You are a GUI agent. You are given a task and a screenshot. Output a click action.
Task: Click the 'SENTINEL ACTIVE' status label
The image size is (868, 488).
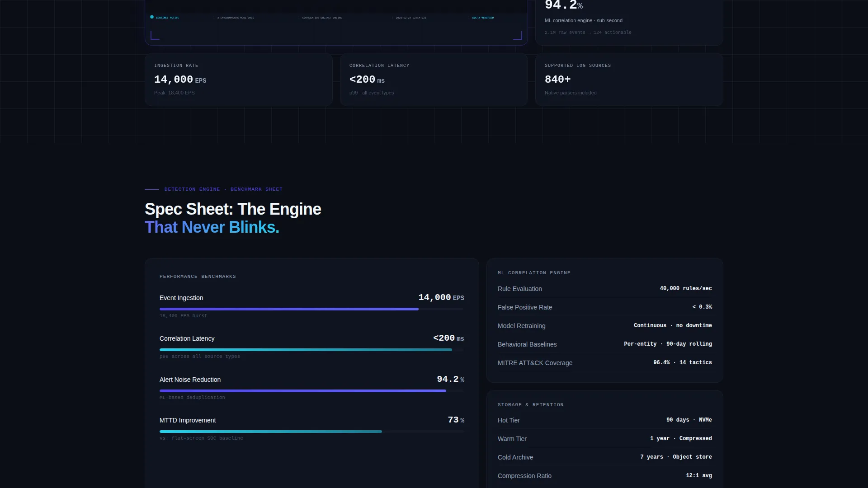pos(167,18)
